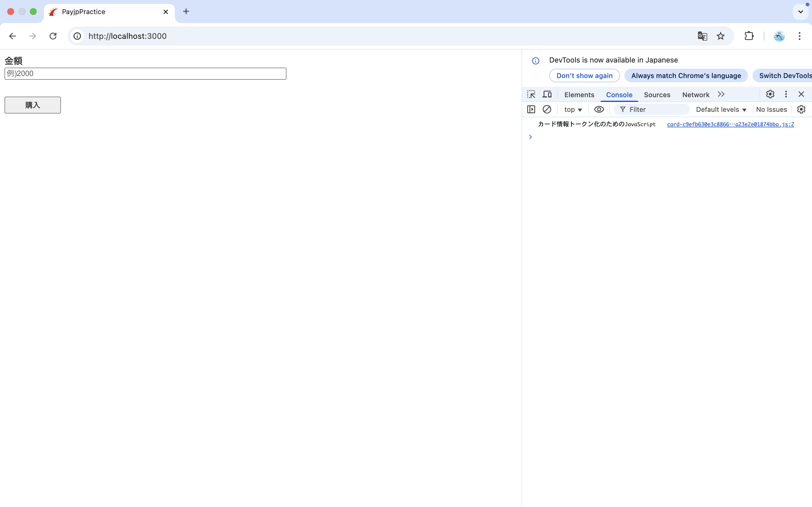This screenshot has width=812, height=507.
Task: Expand the top JavaScript context dropdown
Action: pos(573,110)
